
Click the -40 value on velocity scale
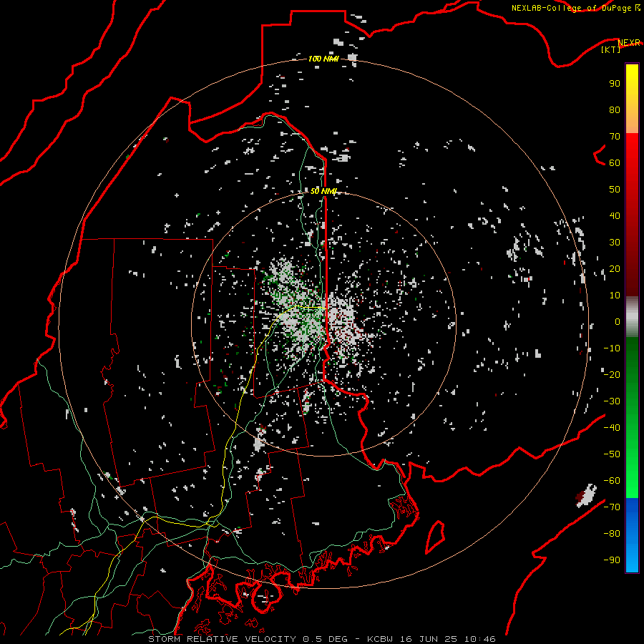(x=612, y=428)
